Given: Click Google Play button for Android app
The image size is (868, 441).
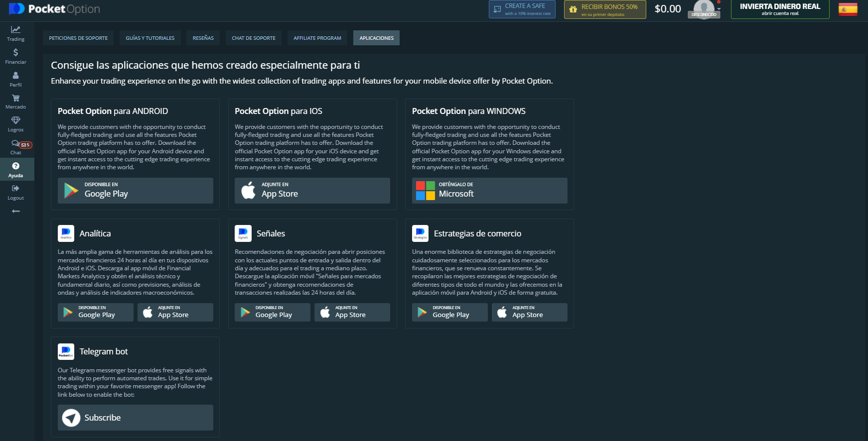Looking at the screenshot, I should pyautogui.click(x=136, y=191).
